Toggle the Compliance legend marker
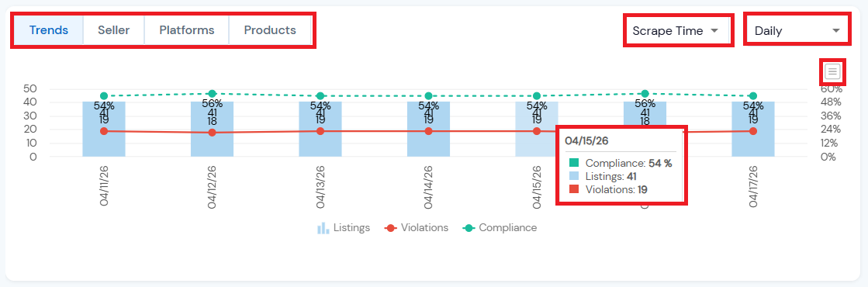This screenshot has height=287, width=868. tap(469, 228)
